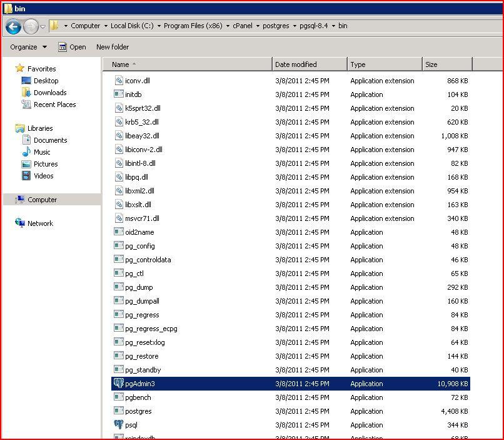Expand dropdown arrow before Program Files (x86)
This screenshot has height=440, width=504.
(x=159, y=26)
